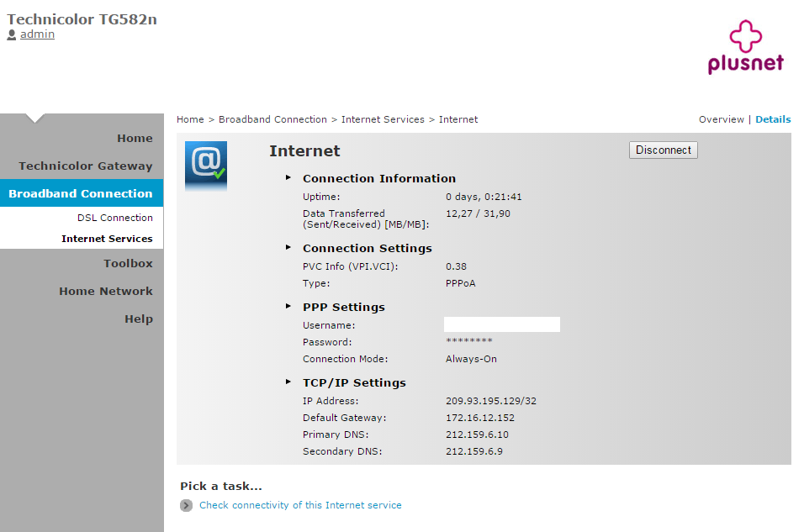Open the Toolbox menu
Screen dimensions: 804x532
pos(128,264)
